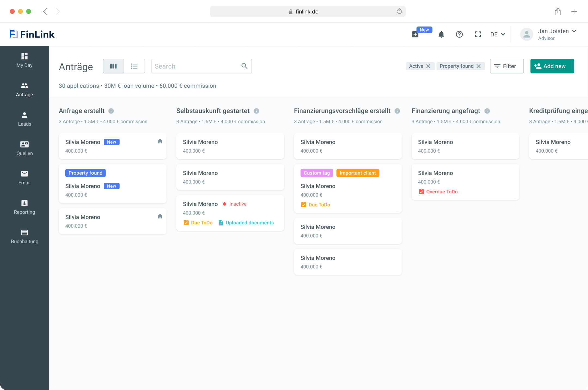
Task: Click the search magnifier icon
Action: (x=244, y=66)
